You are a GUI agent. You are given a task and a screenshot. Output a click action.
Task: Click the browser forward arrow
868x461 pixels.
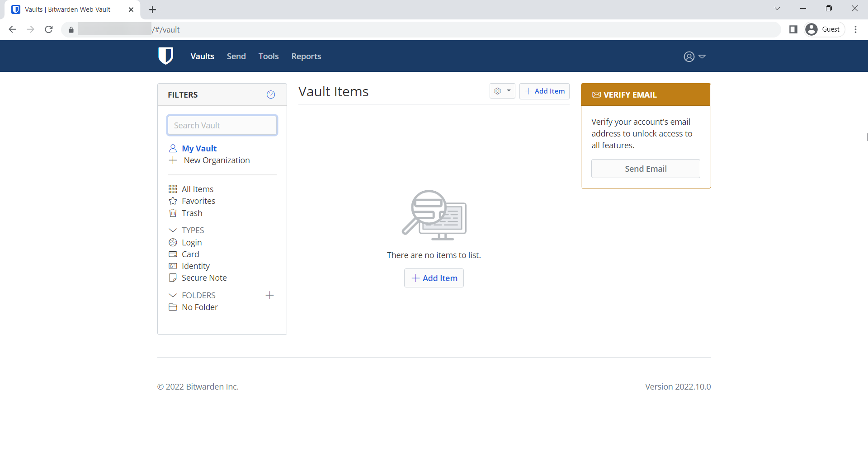point(30,29)
